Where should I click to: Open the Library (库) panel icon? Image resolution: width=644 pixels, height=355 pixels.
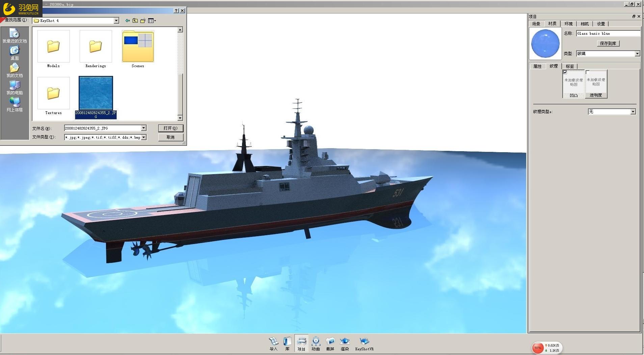pyautogui.click(x=287, y=342)
